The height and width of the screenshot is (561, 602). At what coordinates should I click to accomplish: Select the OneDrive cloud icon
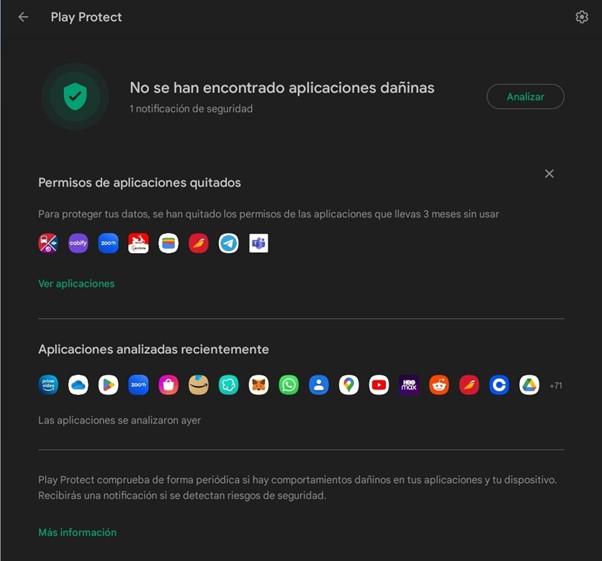pyautogui.click(x=78, y=385)
